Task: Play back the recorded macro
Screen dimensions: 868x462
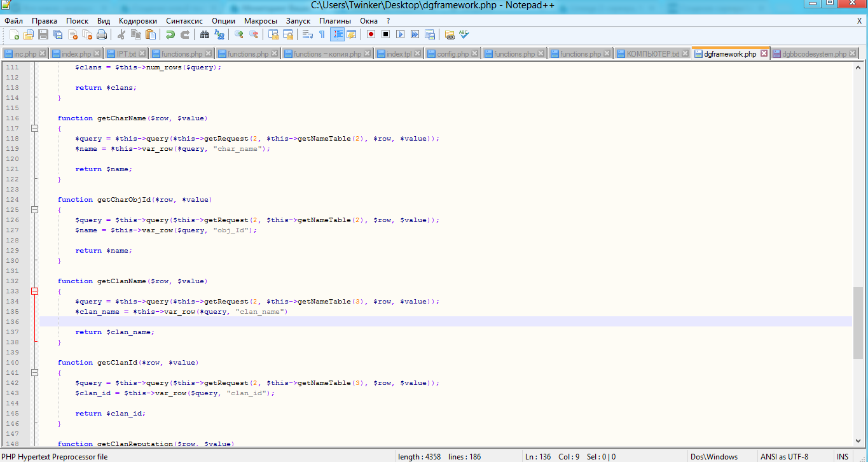Action: pos(400,34)
